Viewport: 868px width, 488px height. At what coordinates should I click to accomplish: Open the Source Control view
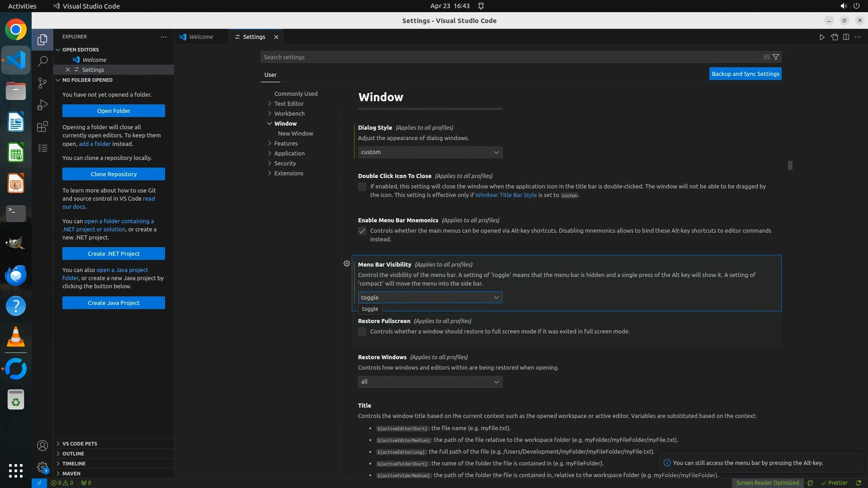[42, 83]
